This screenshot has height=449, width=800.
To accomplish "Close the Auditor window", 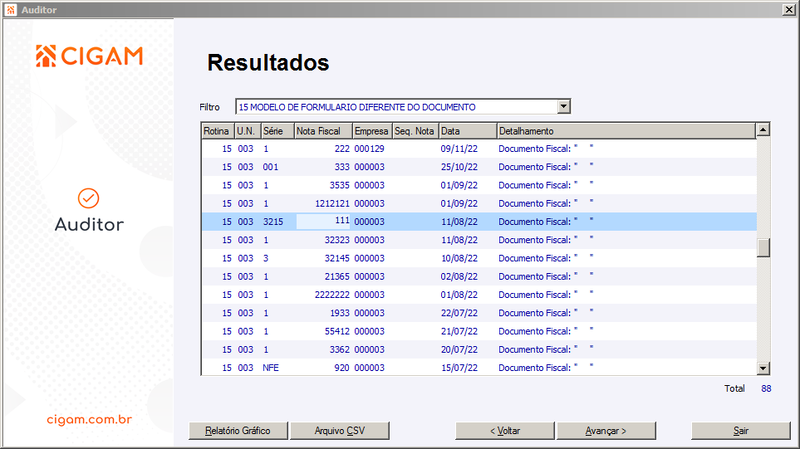I will [789, 10].
